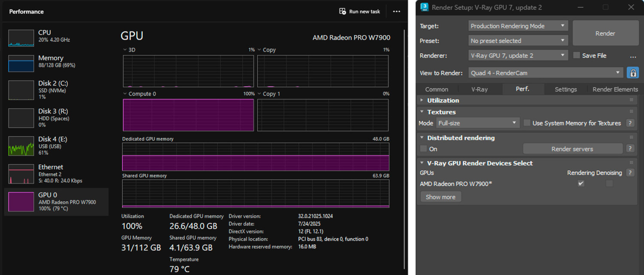Image resolution: width=644 pixels, height=275 pixels.
Task: Open the three-dot more options menu
Action: [x=397, y=12]
